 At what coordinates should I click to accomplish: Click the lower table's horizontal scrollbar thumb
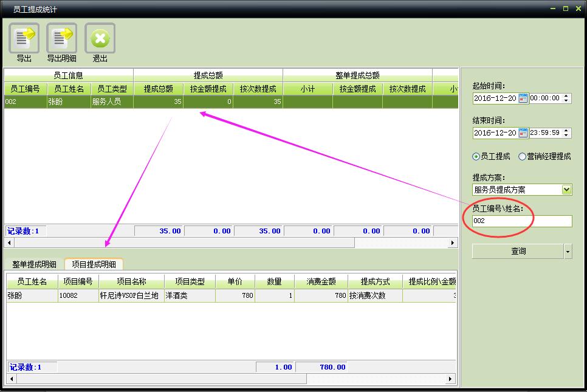click(x=162, y=379)
